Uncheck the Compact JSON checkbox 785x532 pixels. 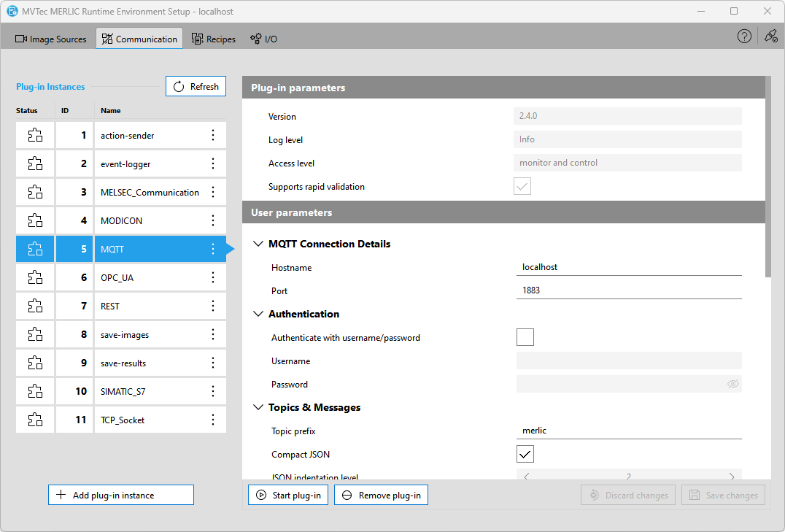click(x=525, y=454)
